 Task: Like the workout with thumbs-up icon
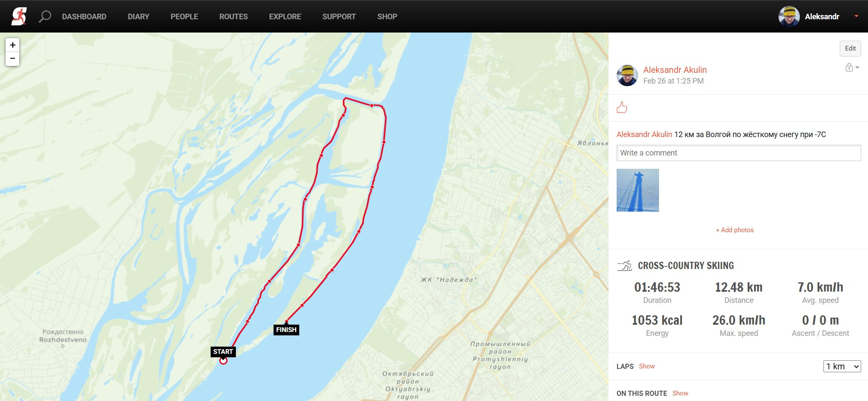pos(622,108)
